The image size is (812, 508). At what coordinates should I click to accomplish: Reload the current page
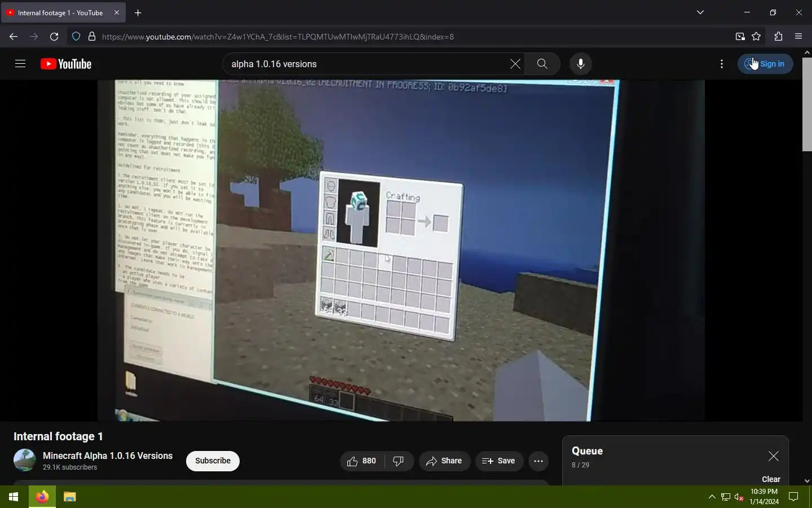54,37
